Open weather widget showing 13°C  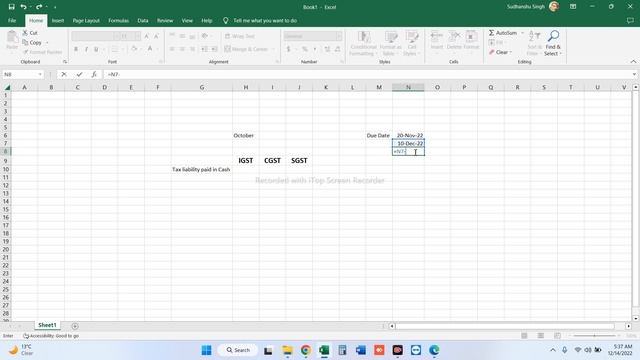20,350
